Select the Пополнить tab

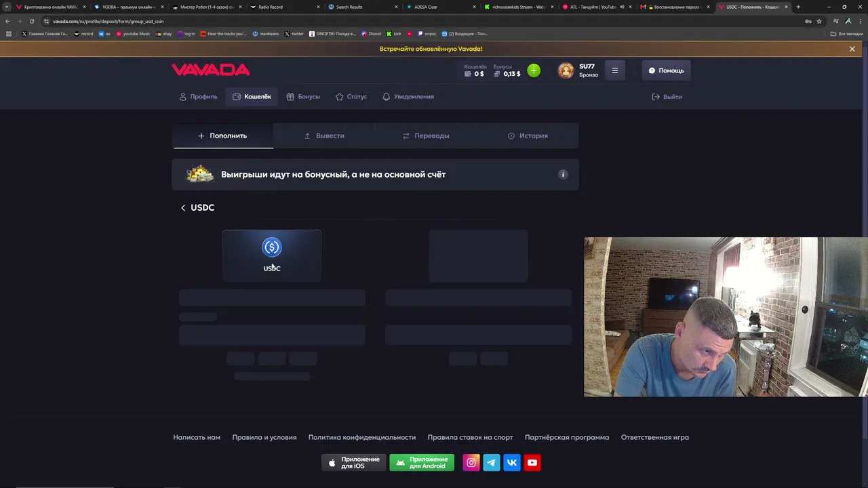coord(222,136)
